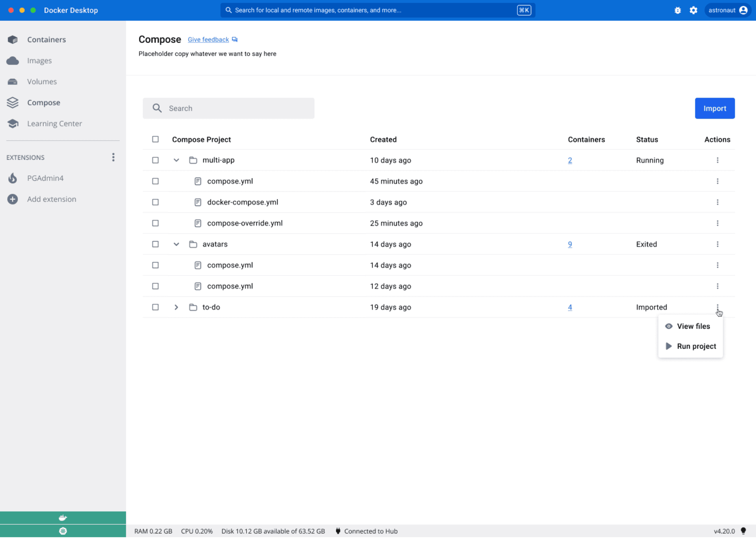Open settings gear in title bar
Image resolution: width=756 pixels, height=538 pixels.
693,10
